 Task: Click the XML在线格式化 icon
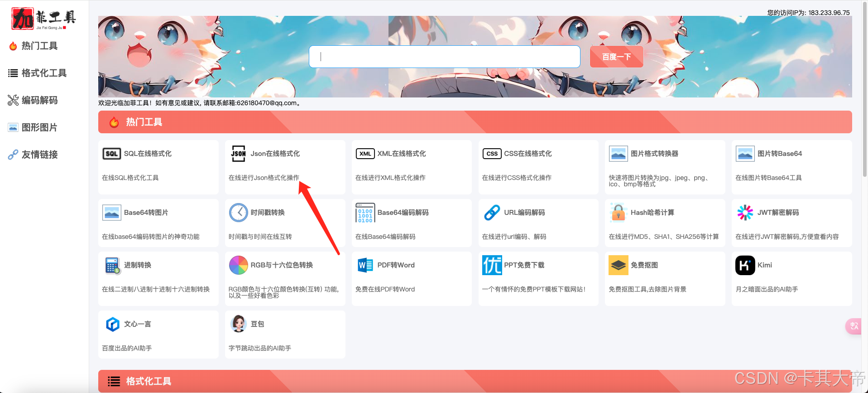click(365, 154)
